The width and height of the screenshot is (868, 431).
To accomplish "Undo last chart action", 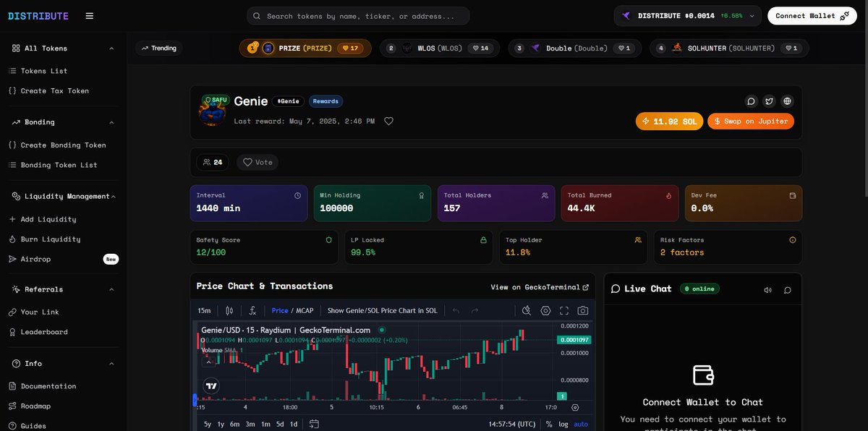I will point(456,310).
